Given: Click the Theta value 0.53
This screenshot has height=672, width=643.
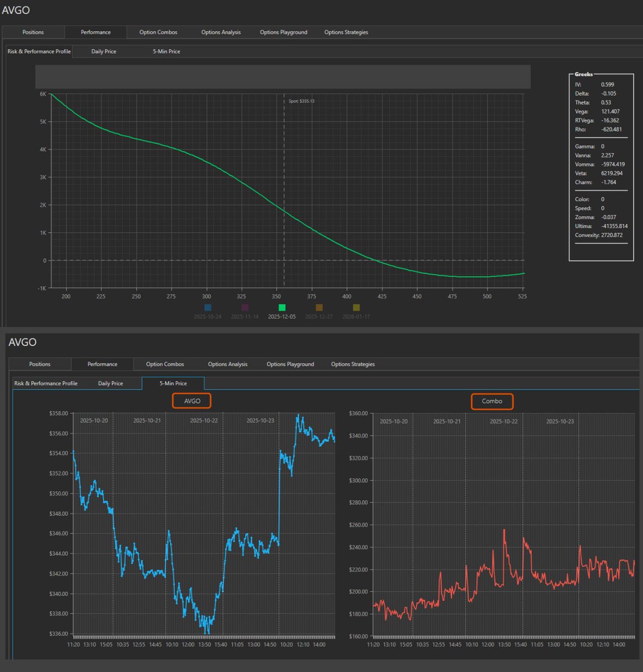Looking at the screenshot, I should [606, 102].
